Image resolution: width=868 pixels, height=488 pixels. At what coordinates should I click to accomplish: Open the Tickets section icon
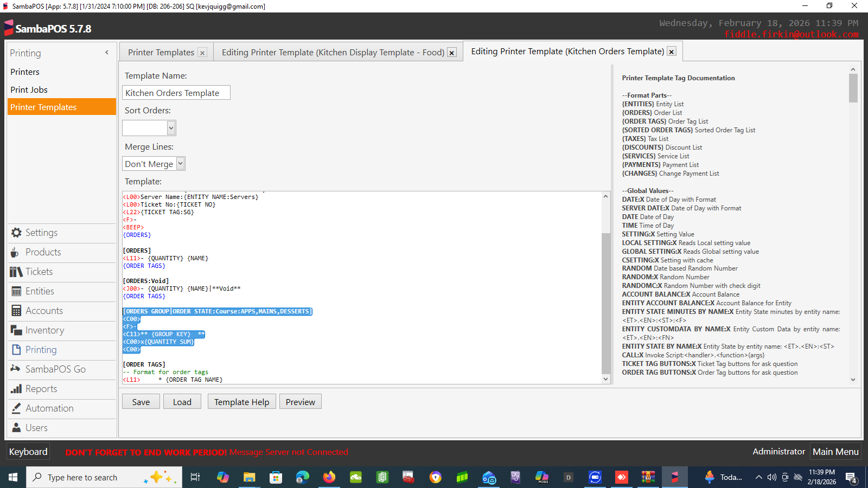[x=16, y=272]
